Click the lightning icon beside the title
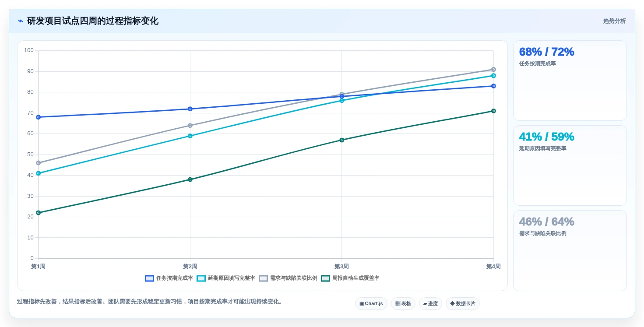644x327 pixels. tap(21, 21)
